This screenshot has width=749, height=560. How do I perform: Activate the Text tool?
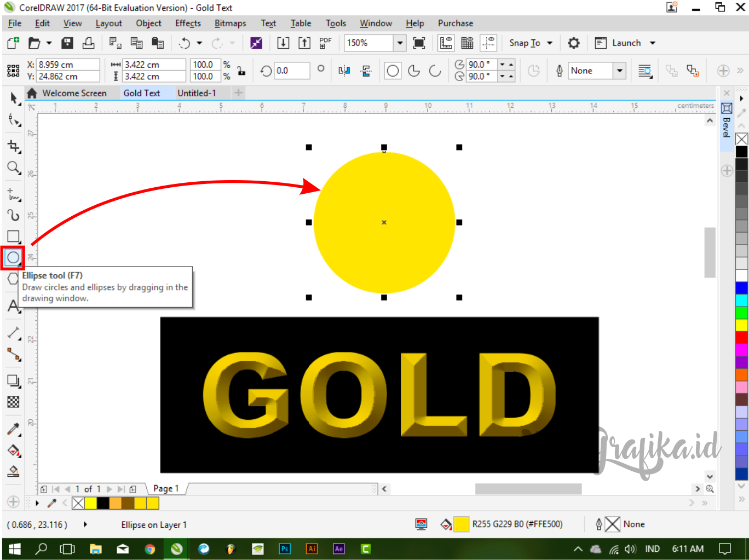coord(13,307)
